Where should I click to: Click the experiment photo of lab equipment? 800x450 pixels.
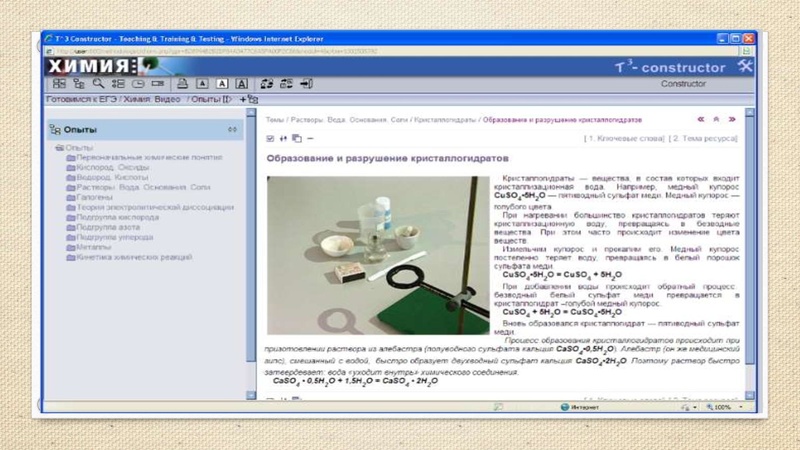tap(378, 255)
